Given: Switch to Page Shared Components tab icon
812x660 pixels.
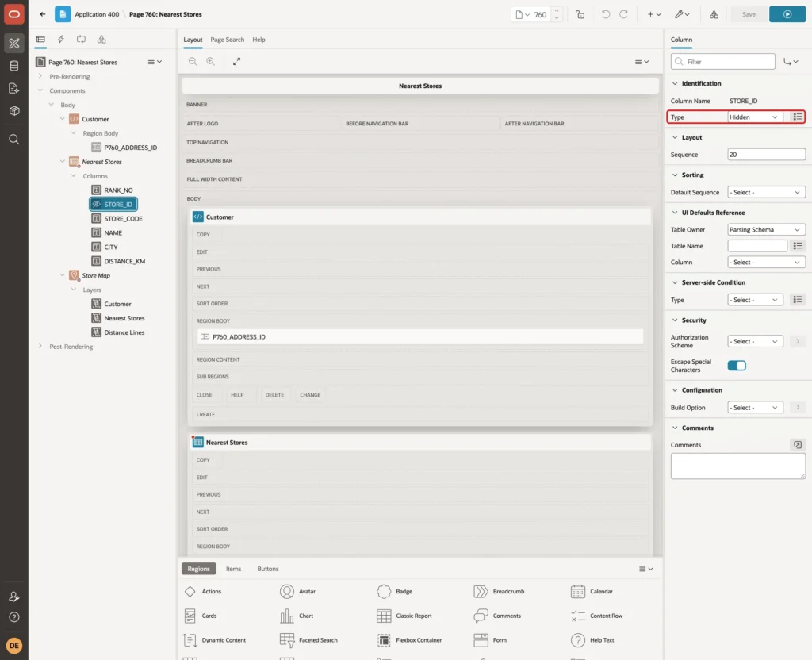Looking at the screenshot, I should [x=101, y=40].
